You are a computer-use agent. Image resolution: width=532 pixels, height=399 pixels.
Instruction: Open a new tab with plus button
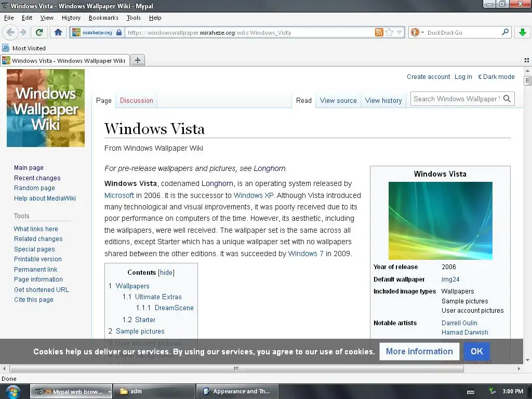(x=137, y=60)
